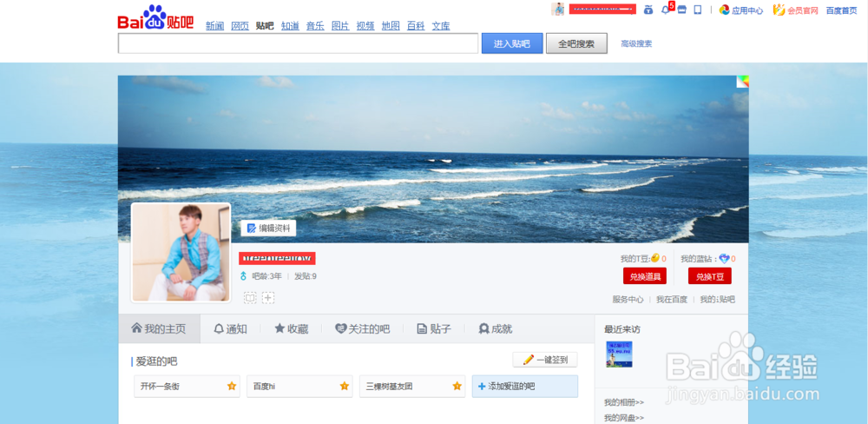
Task: Click 添加爱逛的吧 add button
Action: tap(525, 387)
